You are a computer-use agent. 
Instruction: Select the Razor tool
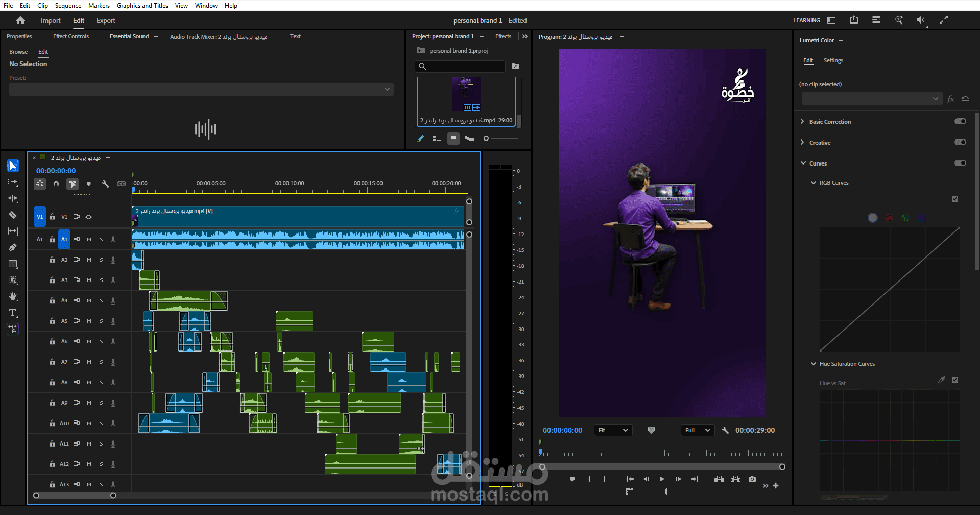click(13, 215)
